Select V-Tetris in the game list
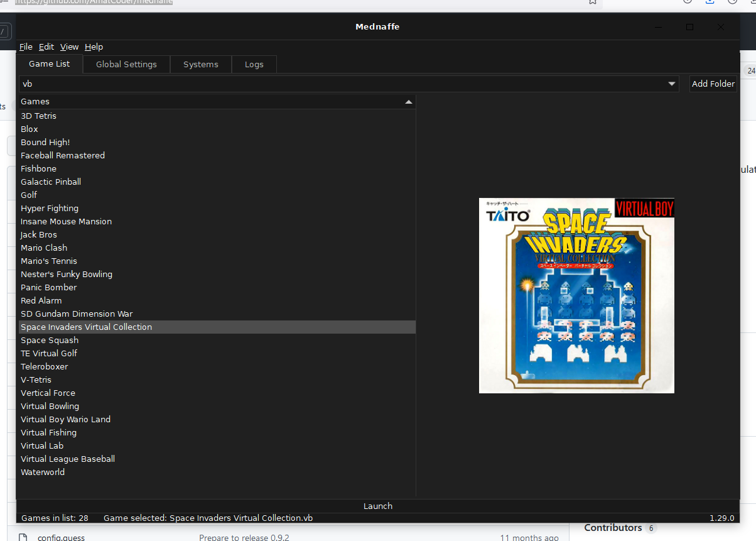 (217, 380)
